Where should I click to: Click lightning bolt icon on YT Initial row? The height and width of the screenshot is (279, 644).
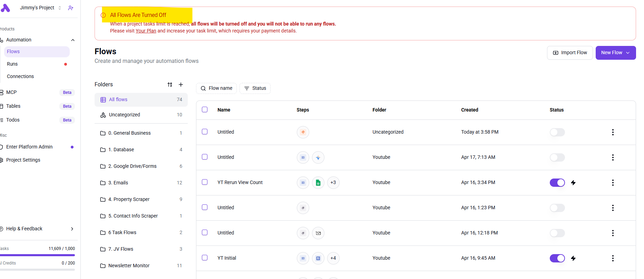(573, 258)
